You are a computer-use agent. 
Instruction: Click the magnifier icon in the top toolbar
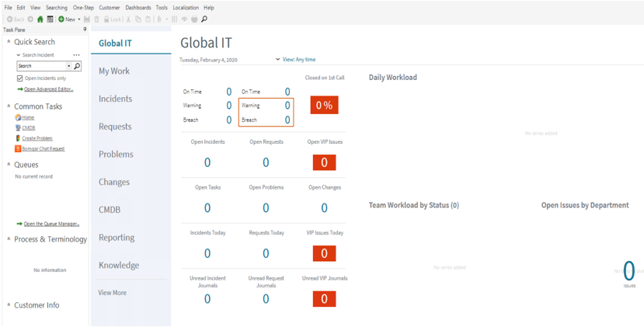click(x=204, y=19)
